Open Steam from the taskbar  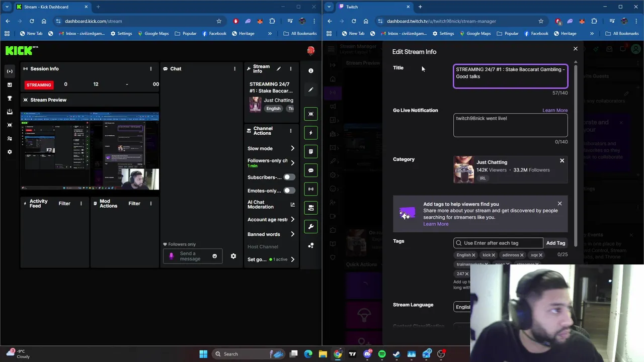(396, 354)
